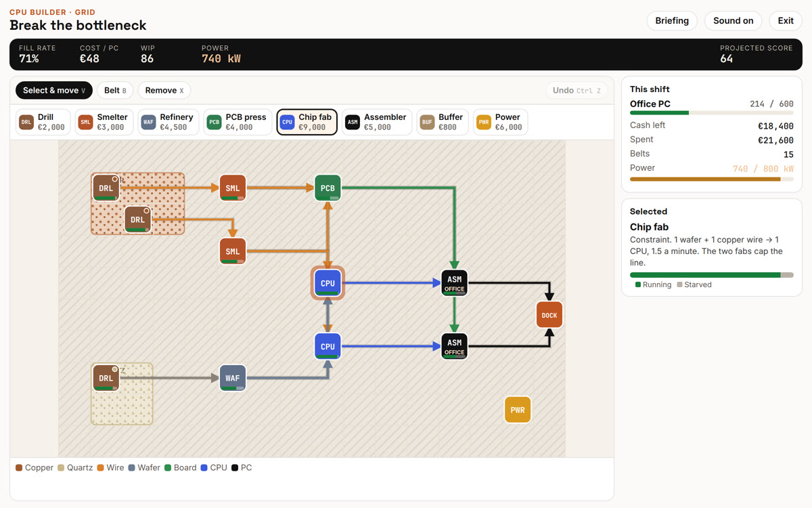Open the Briefing
The image size is (812, 508).
pos(672,20)
